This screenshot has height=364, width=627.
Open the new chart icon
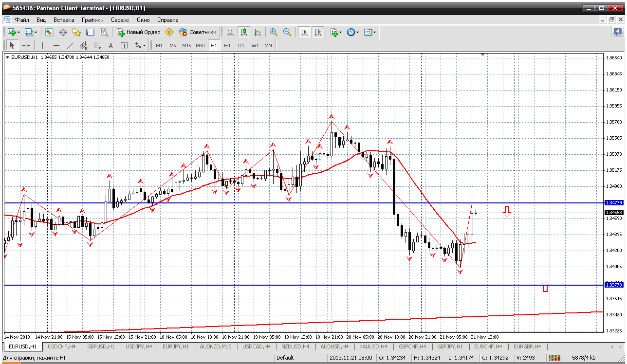click(13, 32)
